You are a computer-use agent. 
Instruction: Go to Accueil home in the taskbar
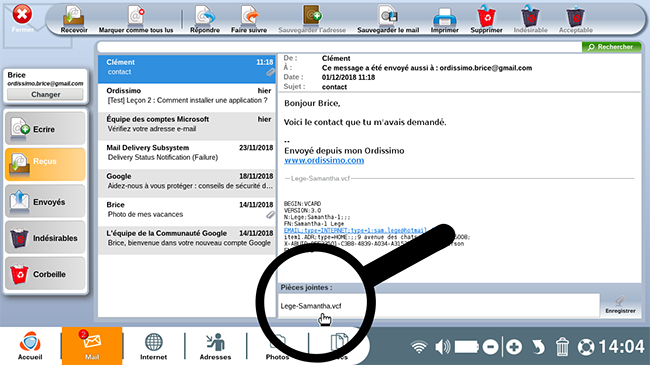tap(30, 345)
